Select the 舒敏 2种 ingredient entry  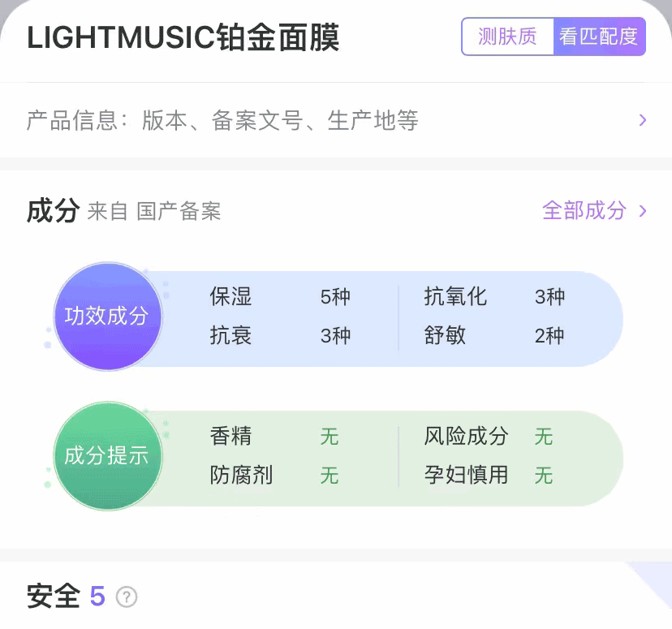point(493,335)
